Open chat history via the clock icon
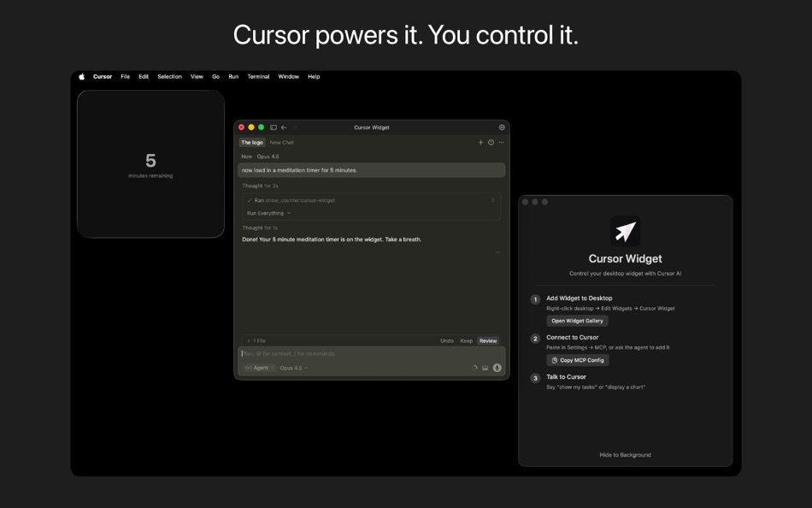This screenshot has width=812, height=508. tap(491, 142)
